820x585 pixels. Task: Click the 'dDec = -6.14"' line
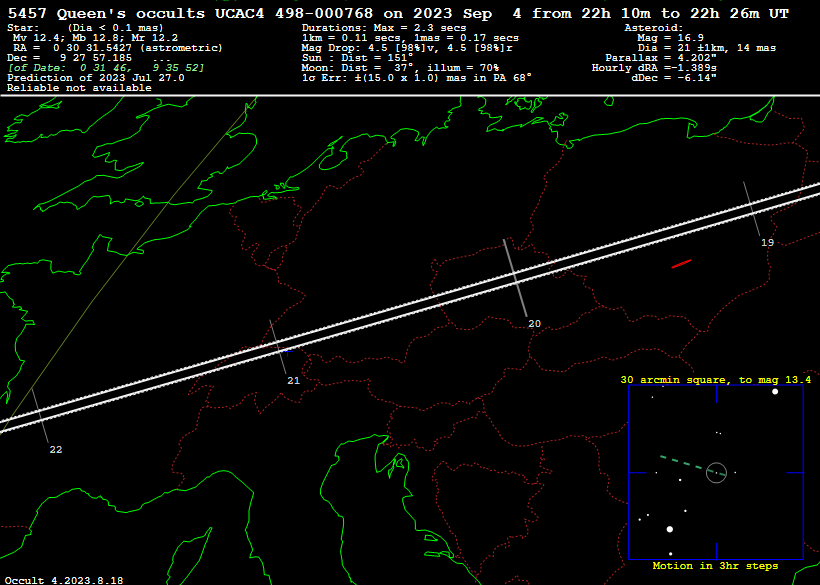(674, 77)
